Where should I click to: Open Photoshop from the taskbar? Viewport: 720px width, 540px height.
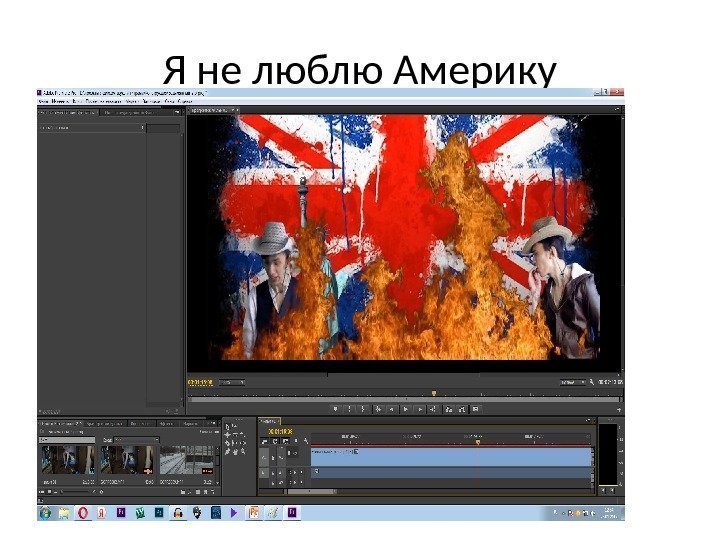pyautogui.click(x=159, y=512)
